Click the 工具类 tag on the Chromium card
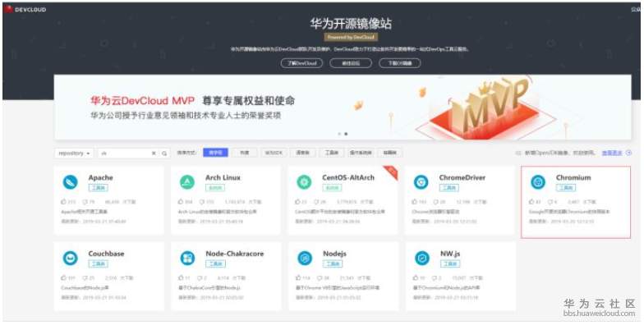 565,188
